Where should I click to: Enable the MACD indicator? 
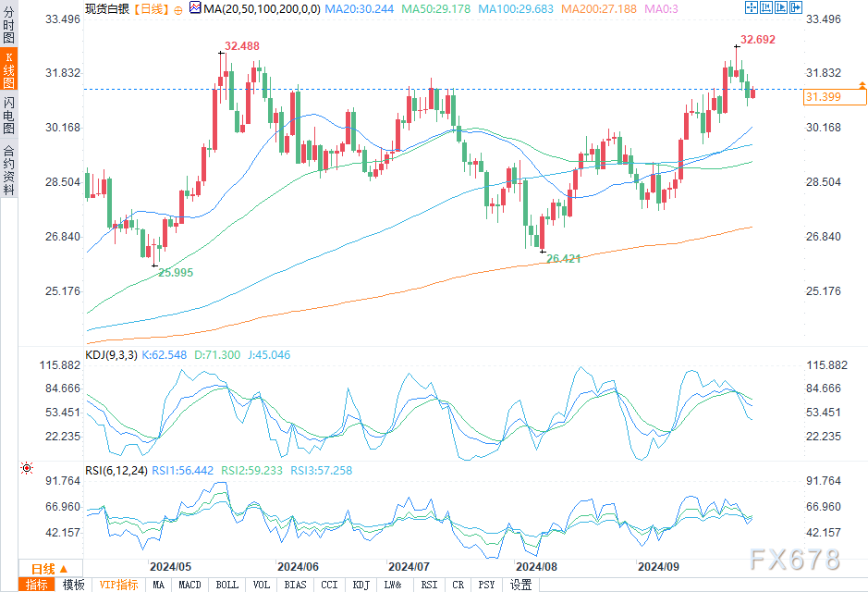coord(189,585)
